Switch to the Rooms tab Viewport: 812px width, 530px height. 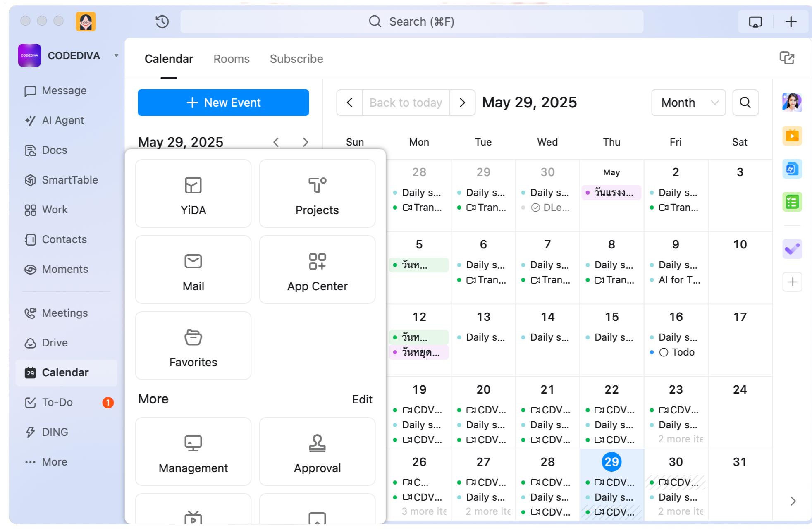[231, 59]
